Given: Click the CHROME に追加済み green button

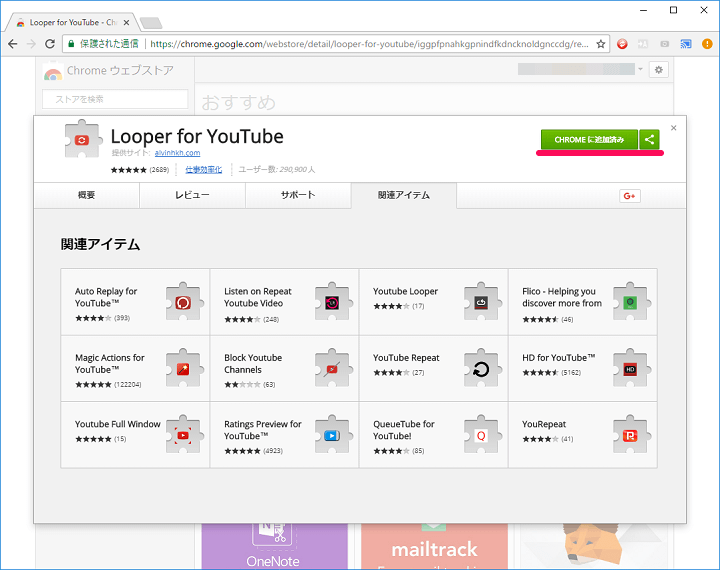Looking at the screenshot, I should click(589, 140).
